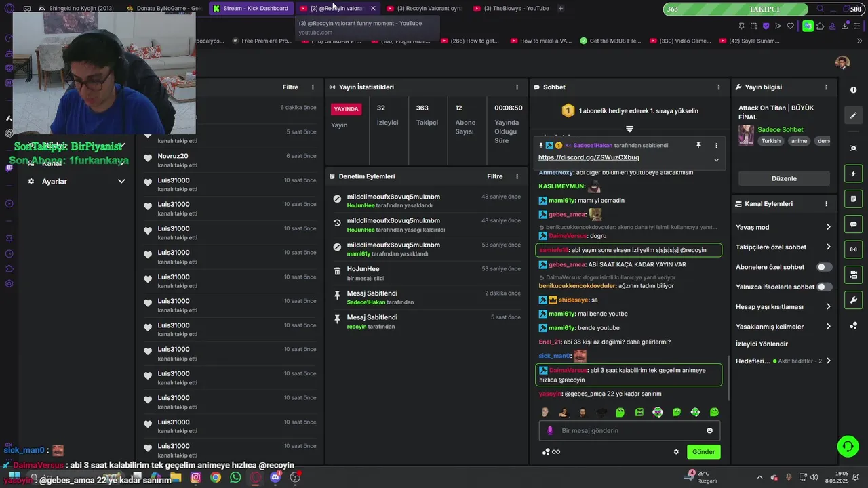Open taskbar WhatsApp icon

tap(235, 477)
